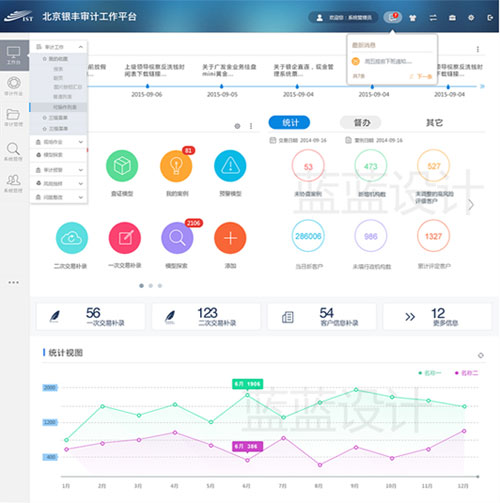
Task: Click the logout icon in header
Action: pyautogui.click(x=490, y=18)
